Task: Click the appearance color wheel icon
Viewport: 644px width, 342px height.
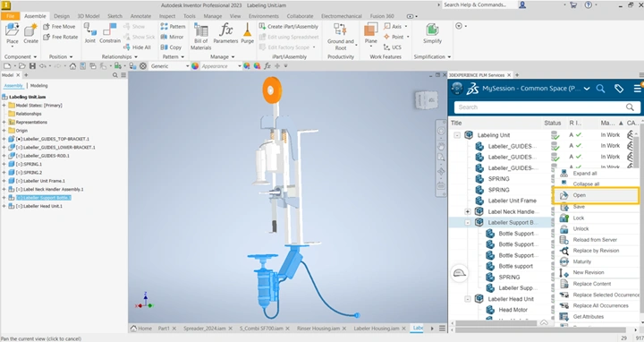Action: coord(195,65)
